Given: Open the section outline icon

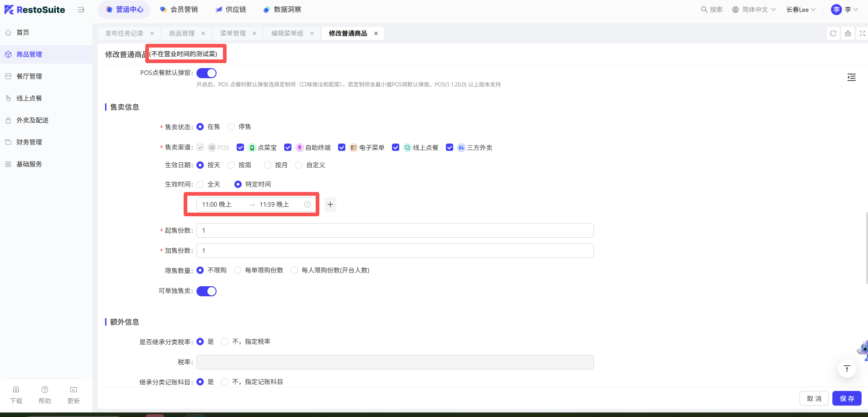Looking at the screenshot, I should pyautogui.click(x=851, y=77).
